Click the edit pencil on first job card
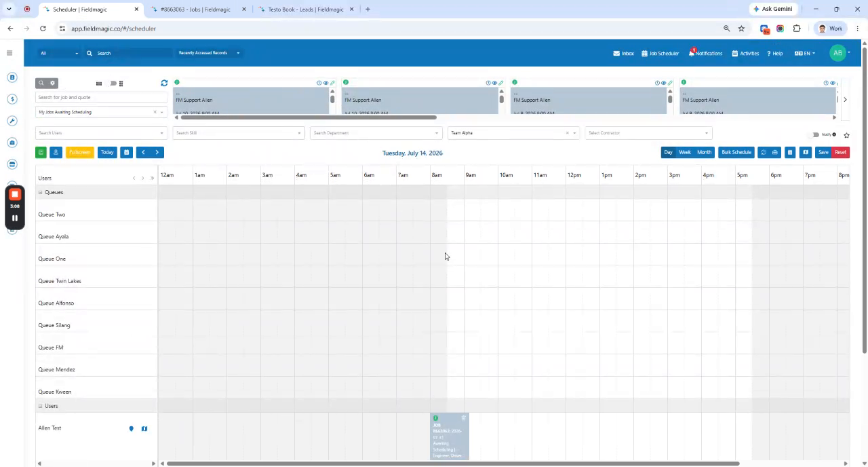 [332, 83]
